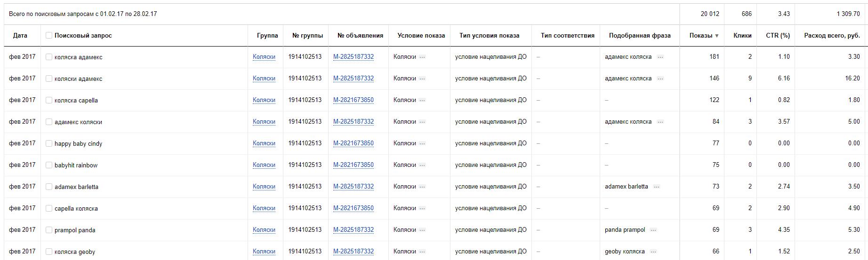Click ellipsis after адамекс коляска in коляски адамекс row
The image size is (868, 260).
[660, 79]
